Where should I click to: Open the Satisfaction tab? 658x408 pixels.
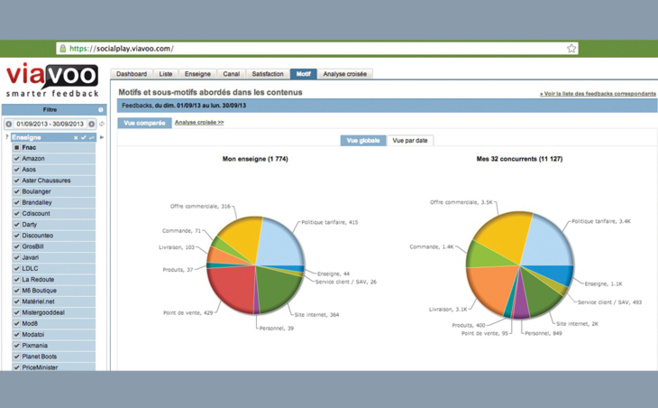[x=267, y=74]
